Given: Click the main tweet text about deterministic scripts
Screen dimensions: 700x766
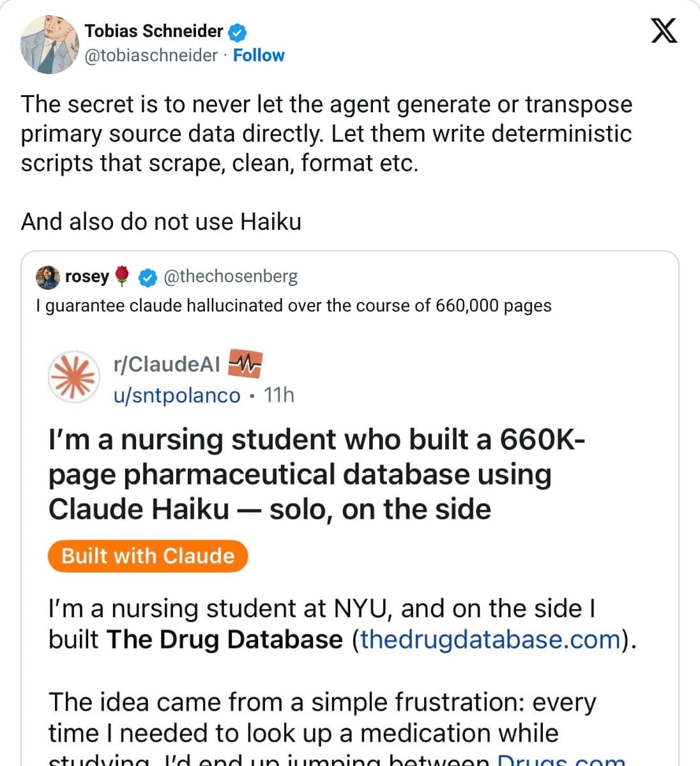Looking at the screenshot, I should click(326, 133).
